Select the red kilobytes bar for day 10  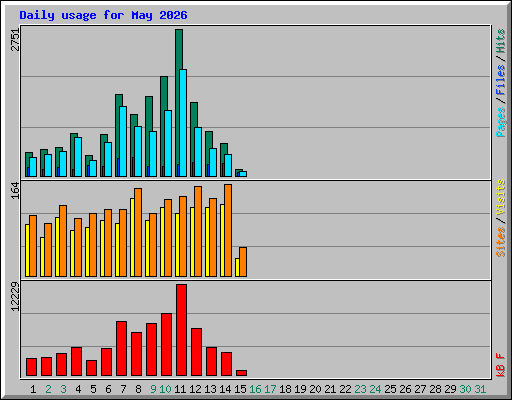(166, 345)
